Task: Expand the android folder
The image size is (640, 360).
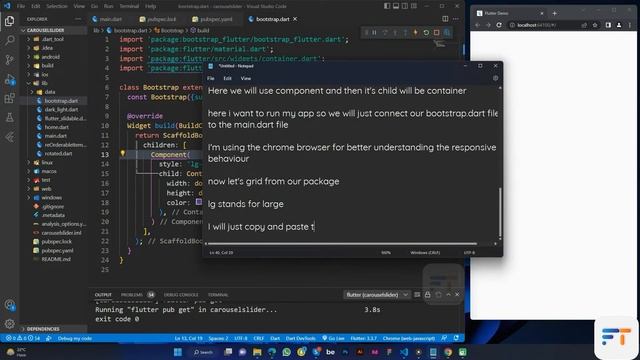Action: [29, 57]
